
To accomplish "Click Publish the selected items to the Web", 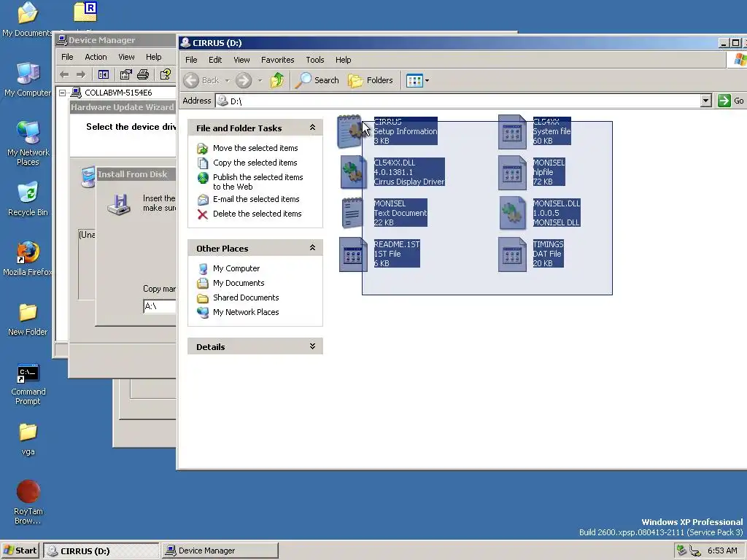I will [x=258, y=182].
